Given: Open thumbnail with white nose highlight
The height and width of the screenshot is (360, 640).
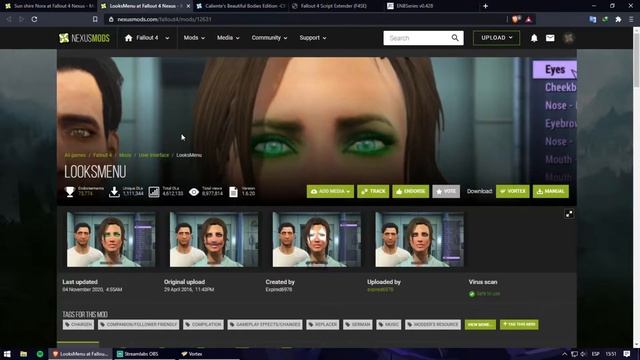Looking at the screenshot, I should click(317, 239).
